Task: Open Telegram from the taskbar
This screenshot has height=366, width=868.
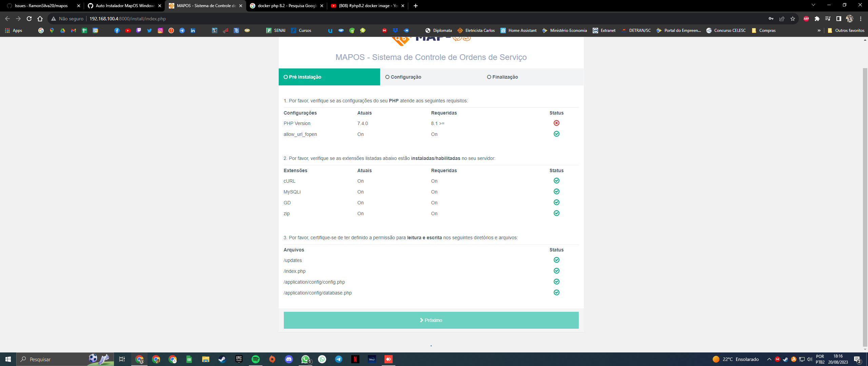Action: pyautogui.click(x=339, y=360)
